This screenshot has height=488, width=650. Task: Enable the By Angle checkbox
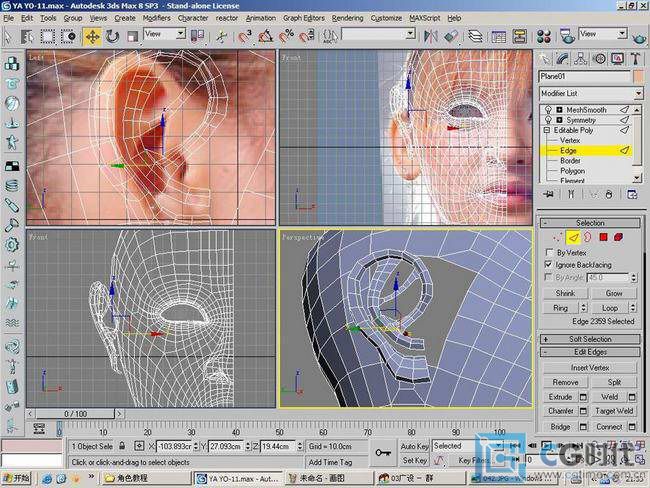click(x=548, y=277)
